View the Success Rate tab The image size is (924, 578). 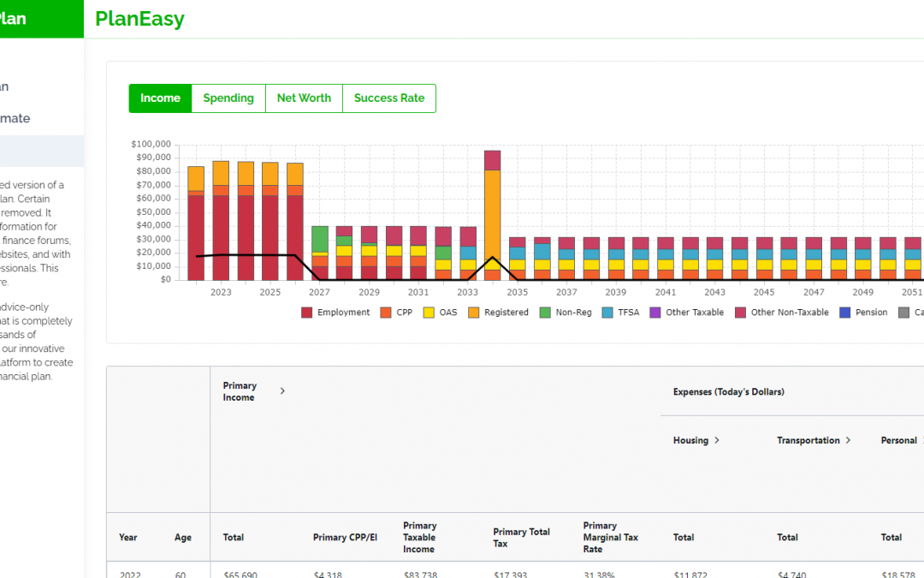389,98
